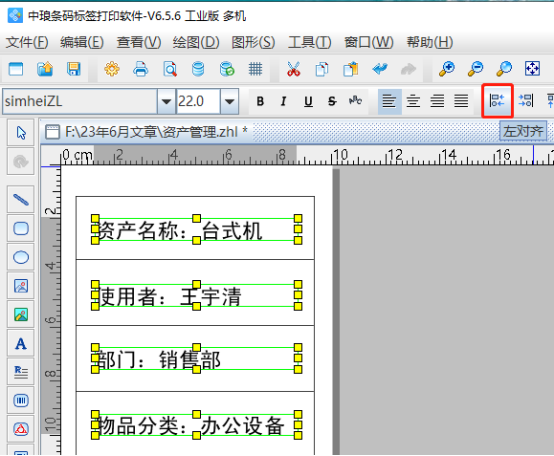Click the left-align objects icon
554x456 pixels.
(497, 101)
